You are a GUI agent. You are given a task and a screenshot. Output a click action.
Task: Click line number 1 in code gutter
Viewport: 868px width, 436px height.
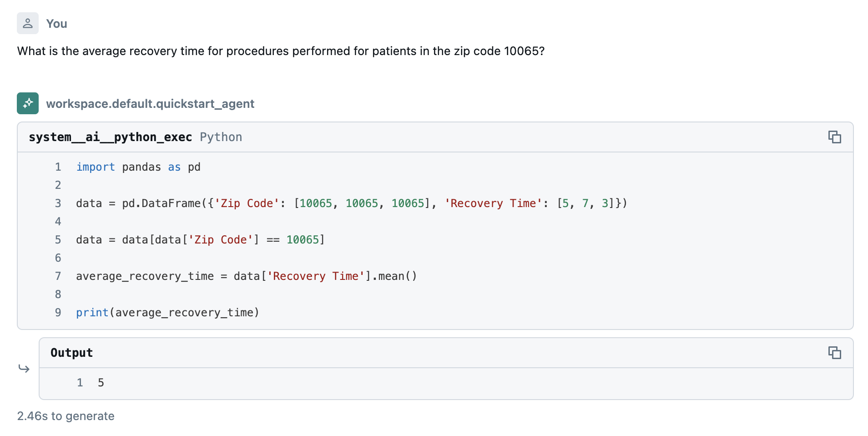pos(58,167)
